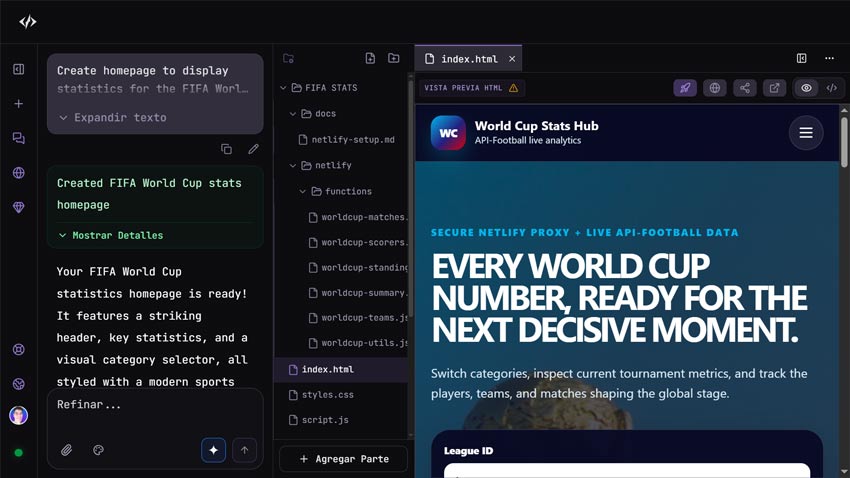Open the soccer-ball icon in left sidebar
This screenshot has height=478, width=850.
click(18, 384)
